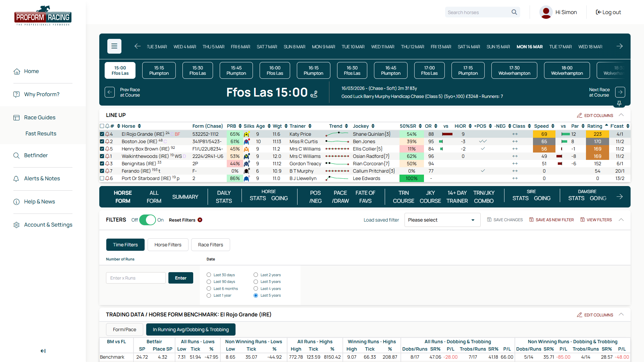Go to previous race at course arrow
This screenshot has height=362, width=644.
pos(110,92)
